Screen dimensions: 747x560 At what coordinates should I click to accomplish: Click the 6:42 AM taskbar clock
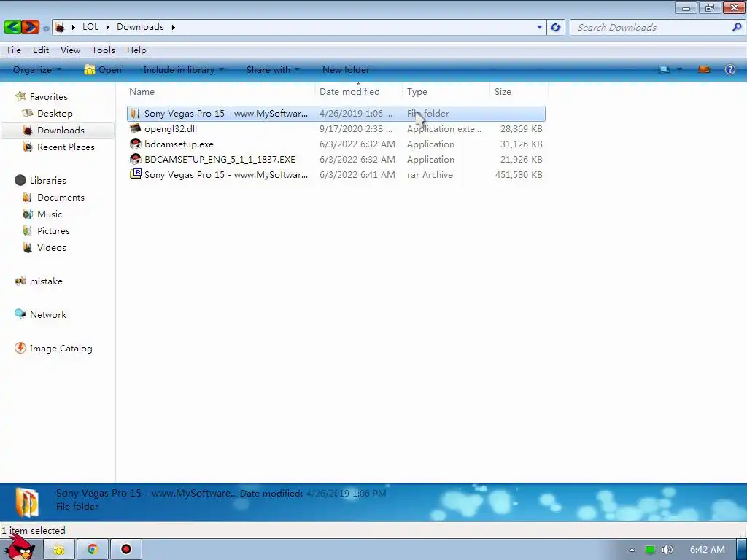point(708,550)
